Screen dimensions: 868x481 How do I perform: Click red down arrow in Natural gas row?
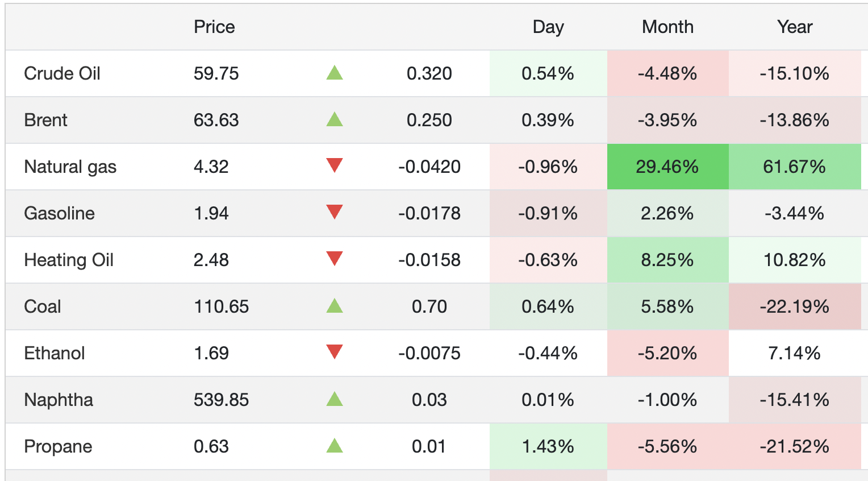click(335, 165)
